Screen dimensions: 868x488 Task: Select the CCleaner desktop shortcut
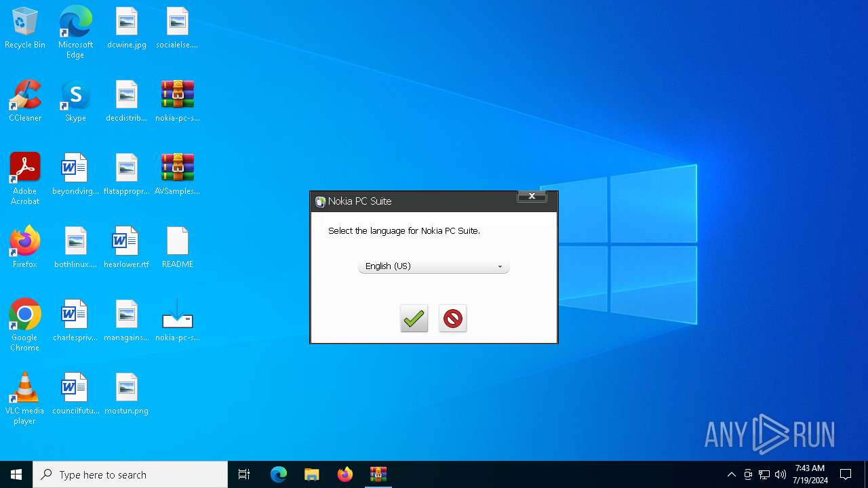[25, 102]
